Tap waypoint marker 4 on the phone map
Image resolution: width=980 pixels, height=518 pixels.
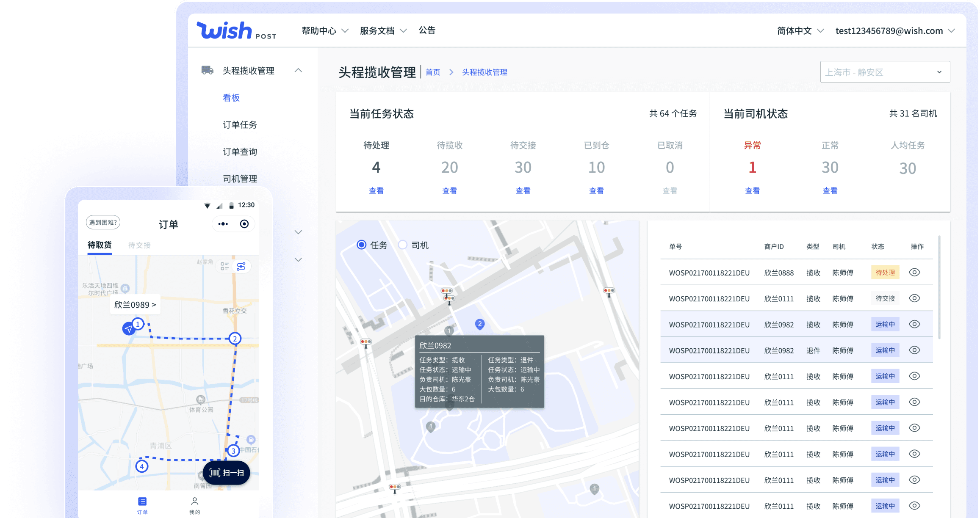[x=142, y=466]
